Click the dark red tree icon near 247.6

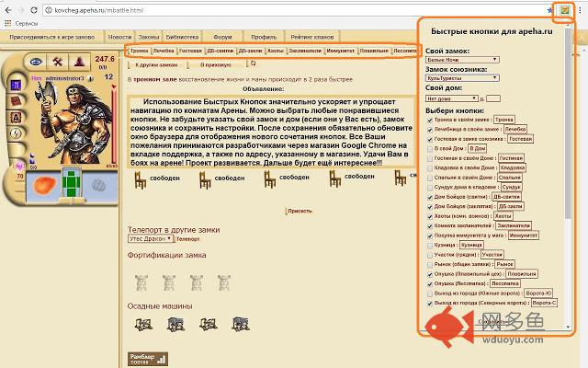(79, 62)
